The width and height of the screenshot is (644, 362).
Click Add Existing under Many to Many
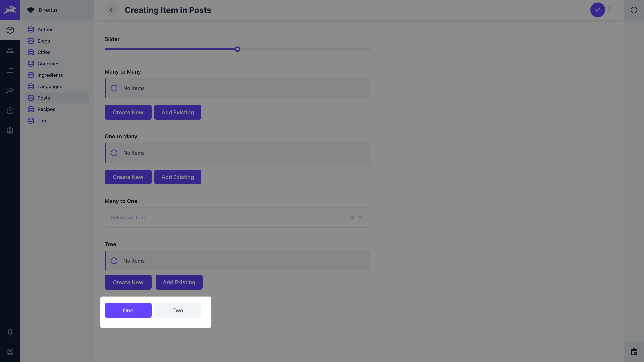click(177, 112)
